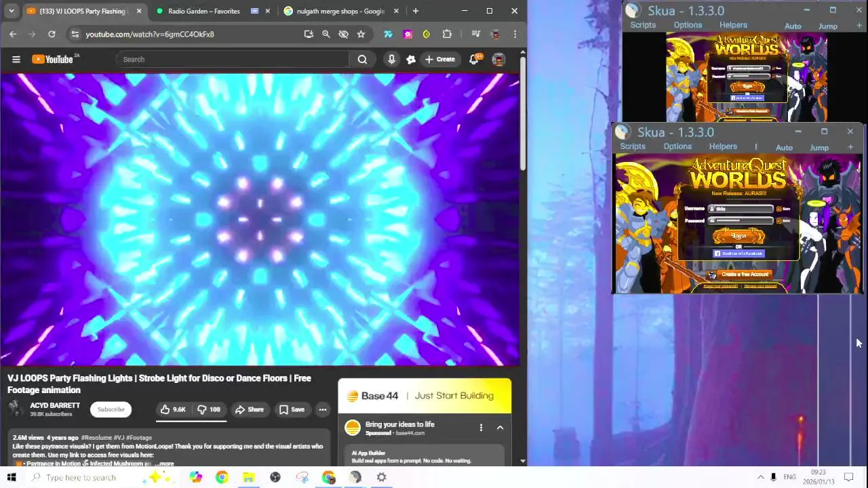The width and height of the screenshot is (868, 488).
Task: Start YouTube voice search with microphone
Action: point(391,59)
